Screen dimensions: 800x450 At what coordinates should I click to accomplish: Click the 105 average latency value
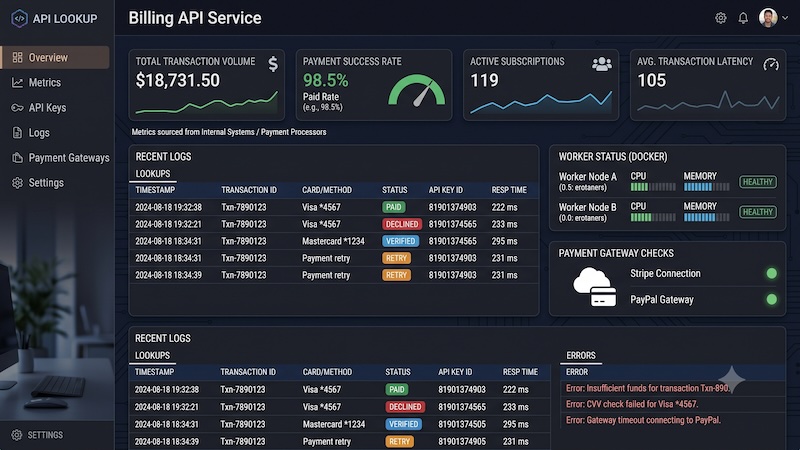point(652,81)
